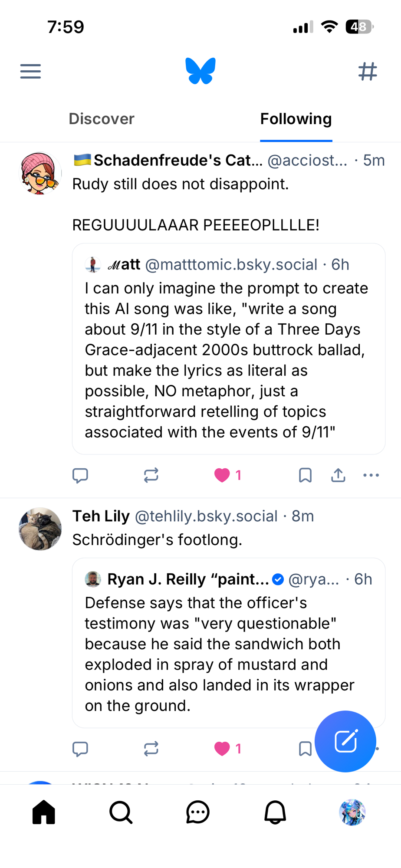Switch to the Discover tab
Image resolution: width=401 pixels, height=868 pixels.
point(102,119)
